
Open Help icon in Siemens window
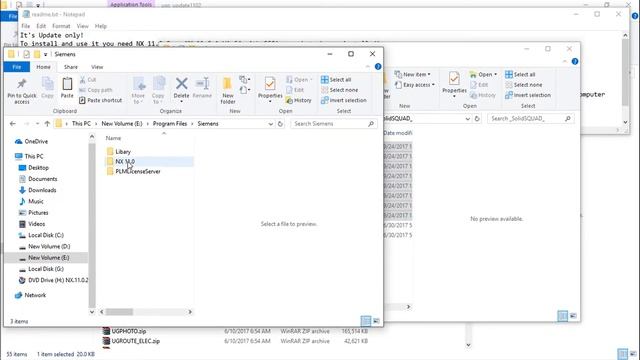pyautogui.click(x=378, y=67)
